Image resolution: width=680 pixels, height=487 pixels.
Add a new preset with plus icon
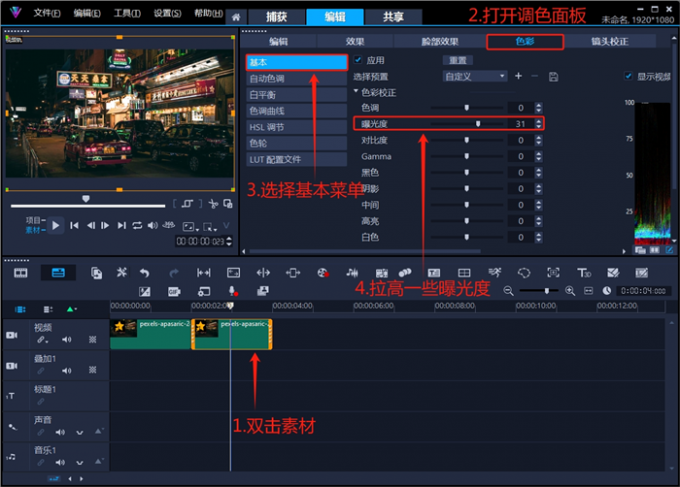518,76
